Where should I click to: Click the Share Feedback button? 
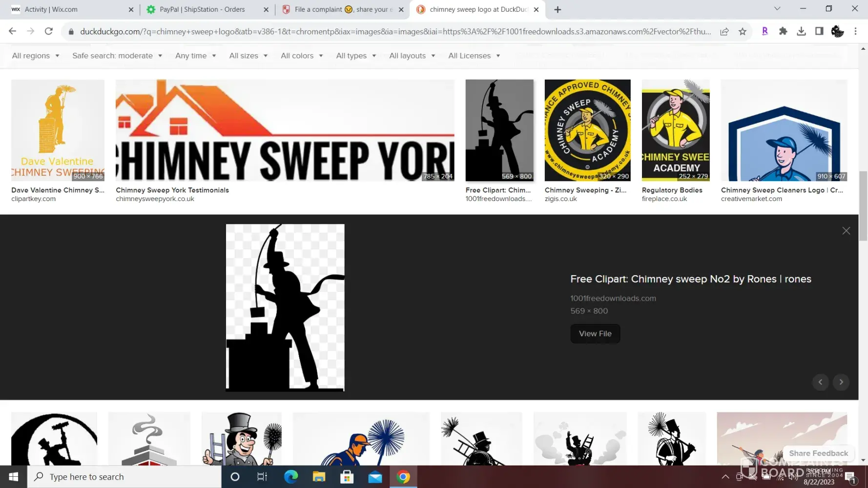click(819, 453)
